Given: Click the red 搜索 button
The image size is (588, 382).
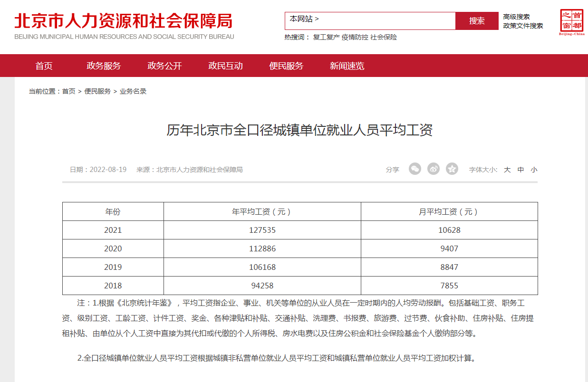Looking at the screenshot, I should 477,21.
